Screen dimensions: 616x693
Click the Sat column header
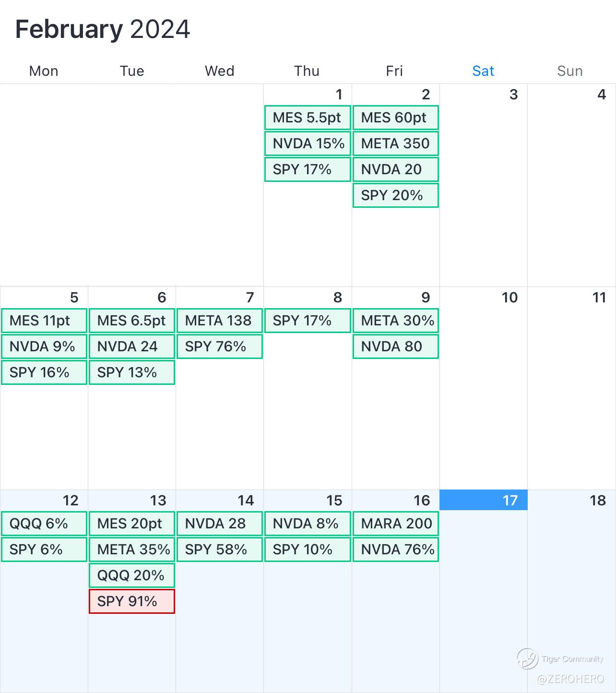[483, 71]
